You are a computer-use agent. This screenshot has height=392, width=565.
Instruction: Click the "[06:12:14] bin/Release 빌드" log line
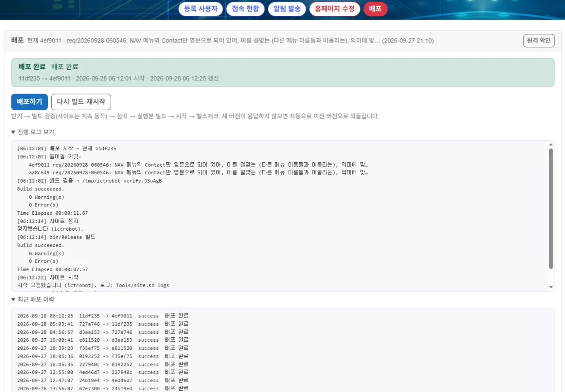(56, 237)
